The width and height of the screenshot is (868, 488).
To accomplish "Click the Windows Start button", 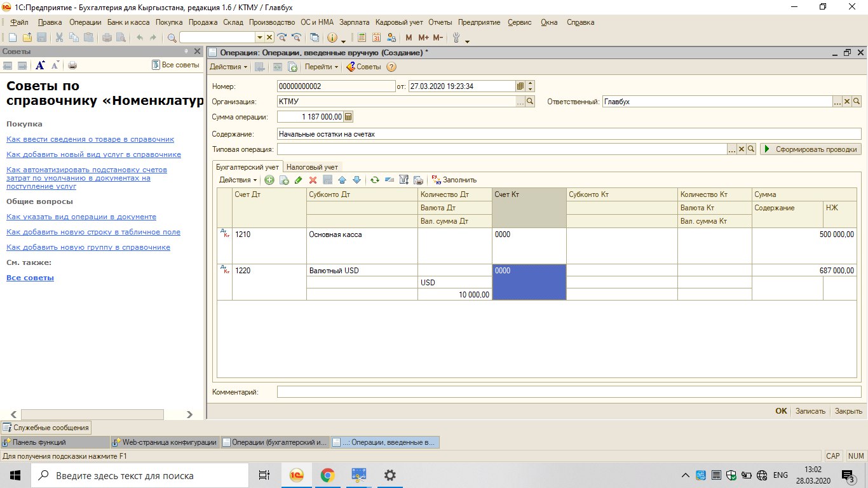I will point(15,475).
